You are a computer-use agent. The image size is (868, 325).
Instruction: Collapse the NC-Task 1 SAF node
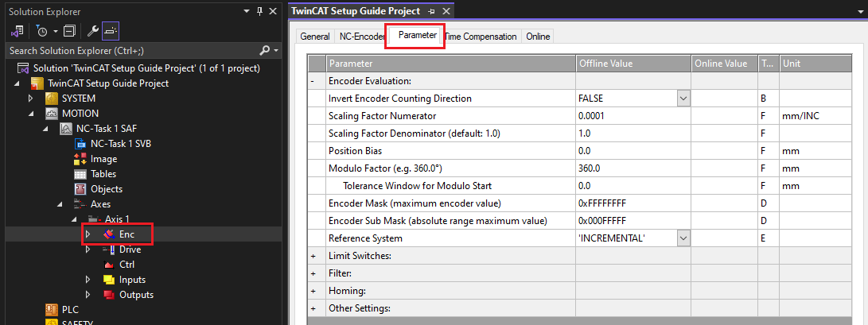tap(46, 129)
